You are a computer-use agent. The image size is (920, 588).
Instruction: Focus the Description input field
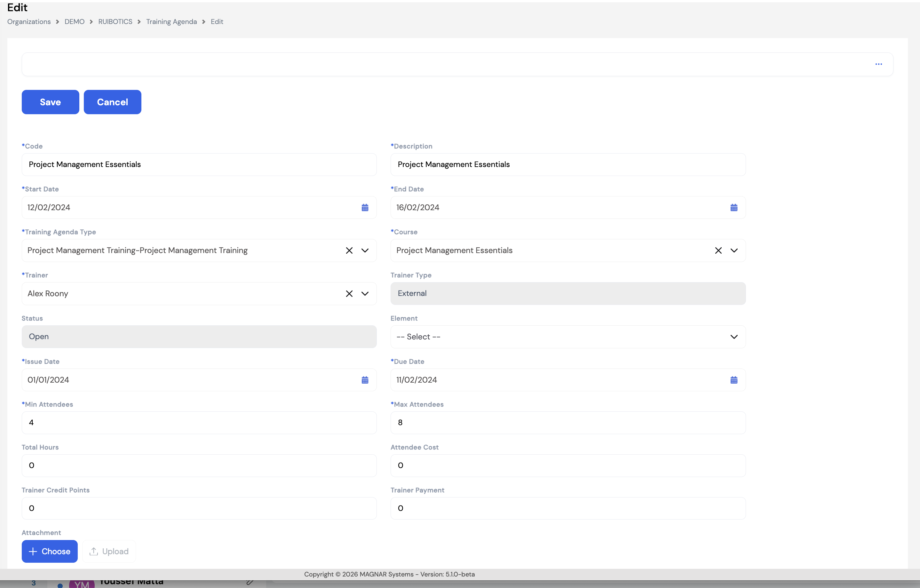pyautogui.click(x=568, y=165)
